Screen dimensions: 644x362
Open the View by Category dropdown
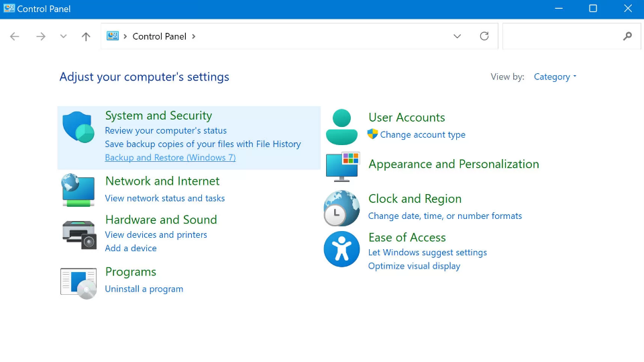[555, 77]
